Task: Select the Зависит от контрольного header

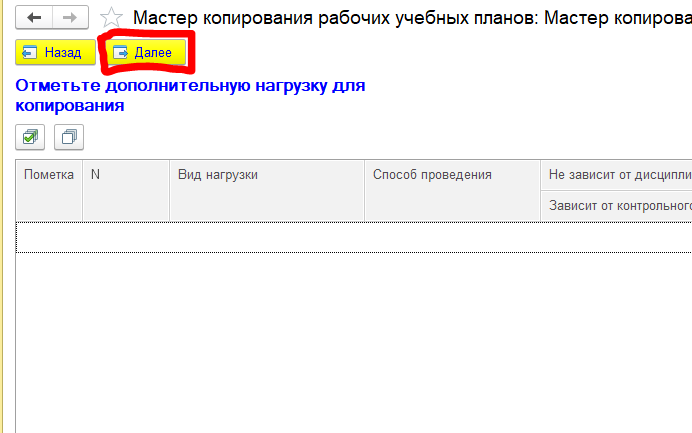Action: tap(617, 206)
